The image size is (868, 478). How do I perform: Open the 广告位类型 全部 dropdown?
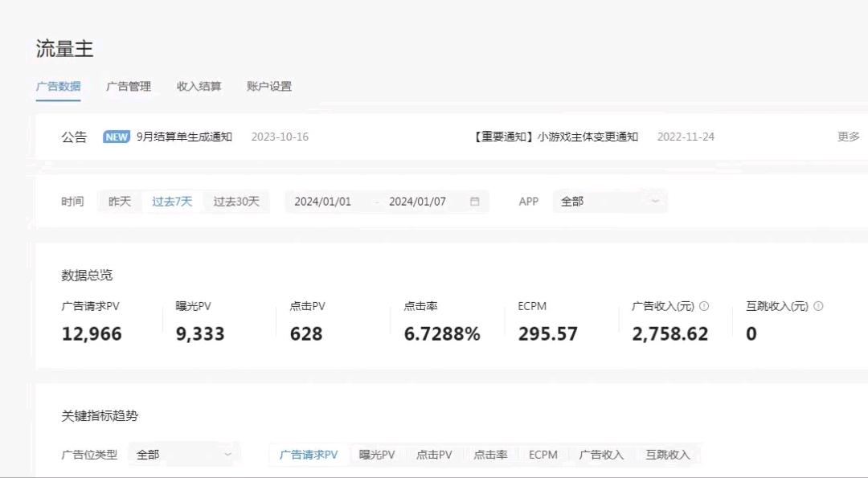[184, 455]
